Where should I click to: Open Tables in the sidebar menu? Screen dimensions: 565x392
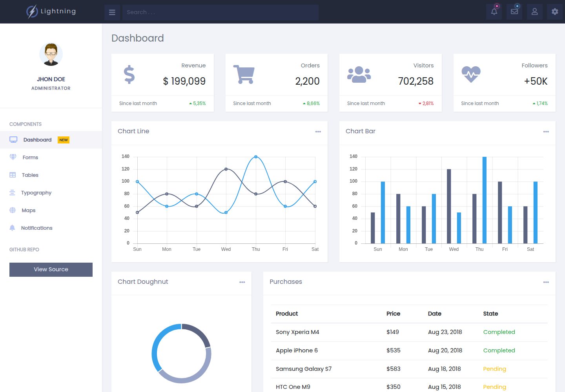51,175
